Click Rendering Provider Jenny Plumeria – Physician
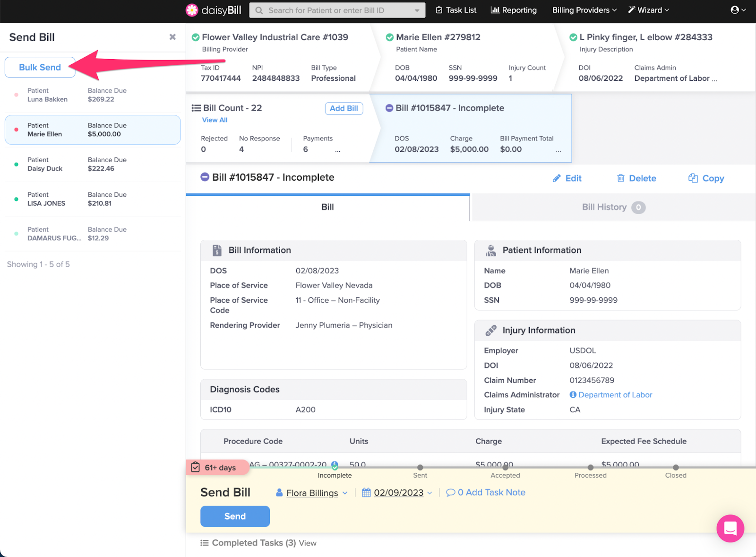The image size is (756, 557). pyautogui.click(x=344, y=325)
